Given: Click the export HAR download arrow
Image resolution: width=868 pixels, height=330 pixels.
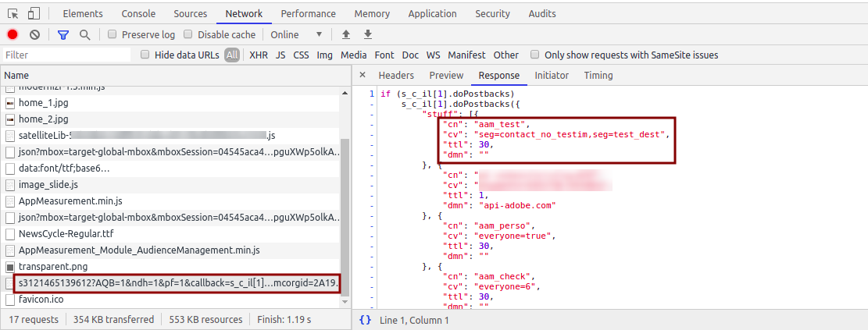Looking at the screenshot, I should (x=368, y=34).
